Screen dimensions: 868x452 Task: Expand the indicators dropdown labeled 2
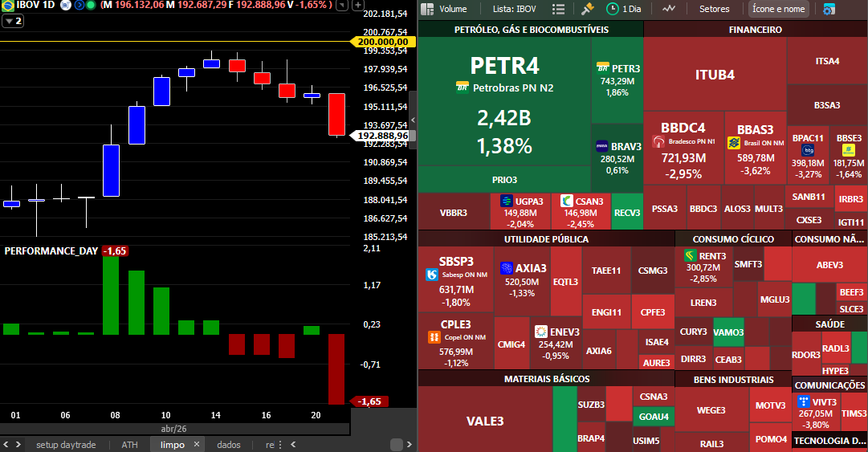[x=13, y=21]
